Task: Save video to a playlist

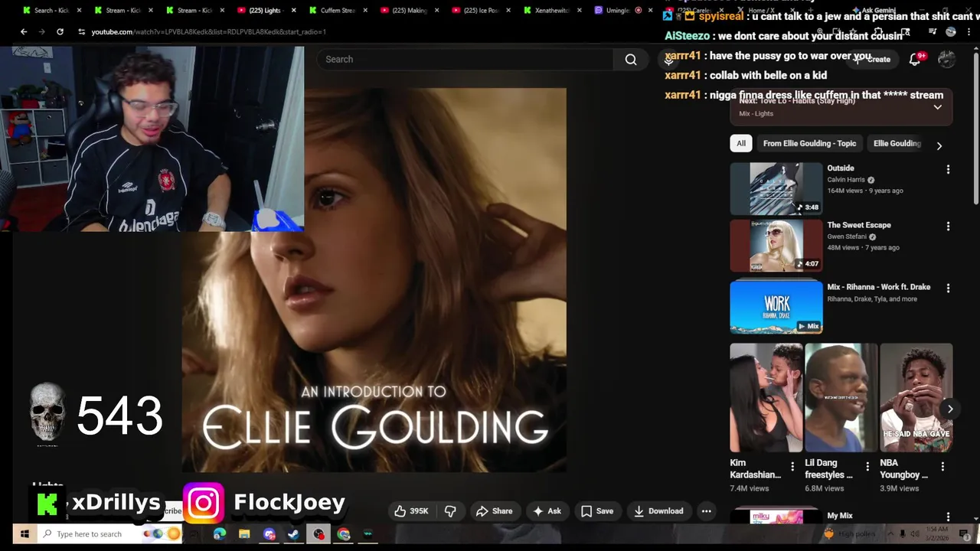Action: pyautogui.click(x=596, y=511)
